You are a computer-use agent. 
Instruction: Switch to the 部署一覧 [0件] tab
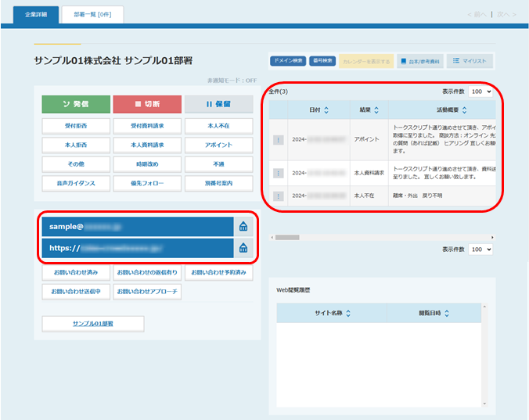pos(92,14)
